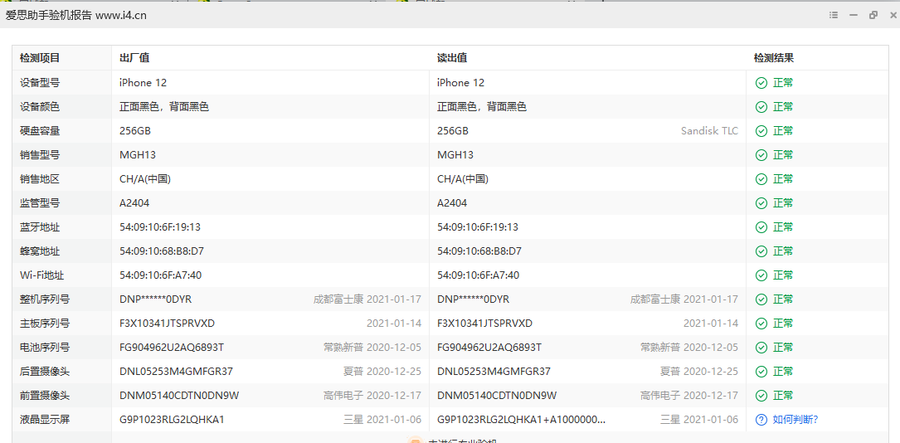Click green check icon in 后置摄像头 row

[x=761, y=371]
